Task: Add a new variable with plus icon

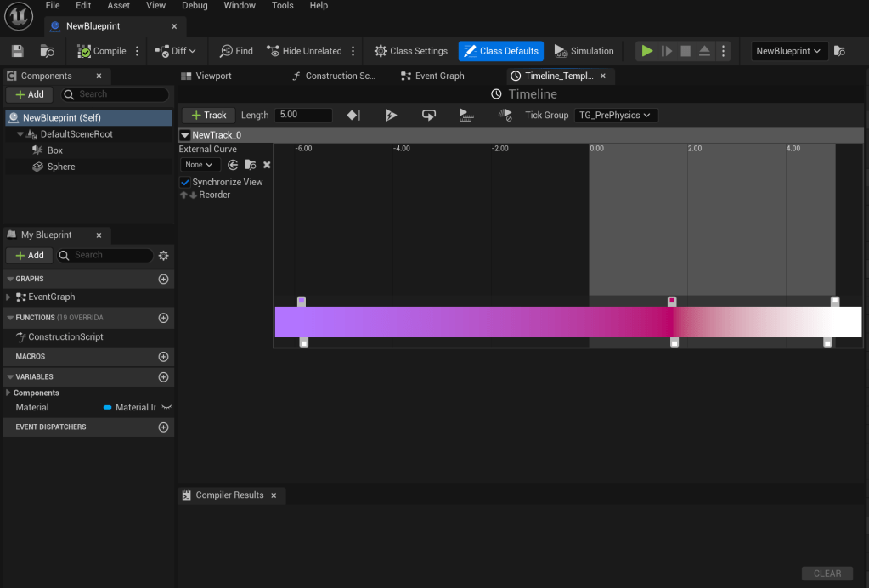Action: tap(164, 377)
